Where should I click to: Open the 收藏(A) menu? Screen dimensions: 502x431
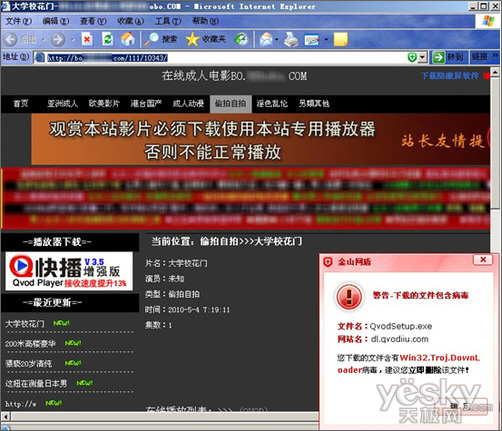130,21
